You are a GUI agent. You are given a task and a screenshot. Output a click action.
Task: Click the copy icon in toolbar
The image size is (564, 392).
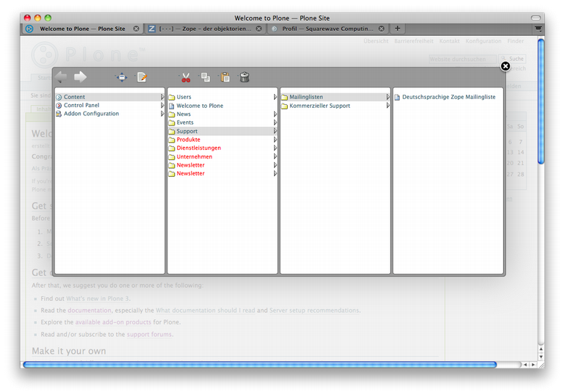pos(206,77)
